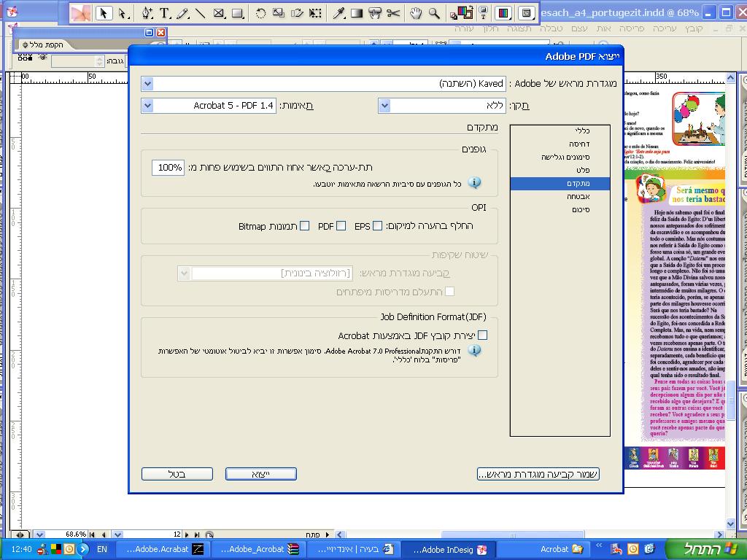This screenshot has height=560, width=747.
Task: Tick the PDF OPI checkbox
Action: click(x=341, y=226)
